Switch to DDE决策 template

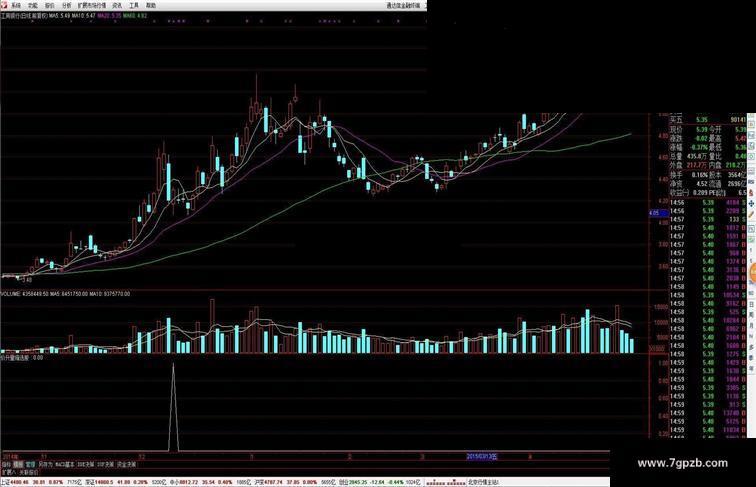tap(85, 464)
